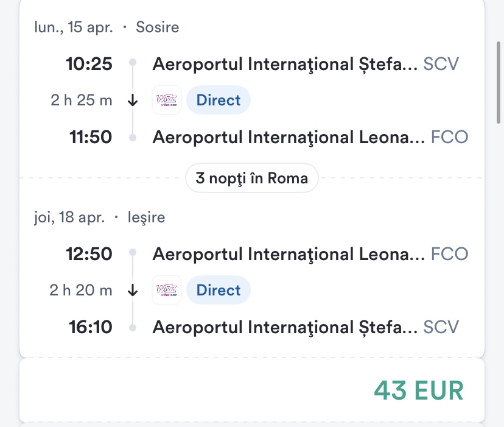Click the "3 nopţi în Roma" pill
Viewport: 504px width, 427px height.
(251, 178)
